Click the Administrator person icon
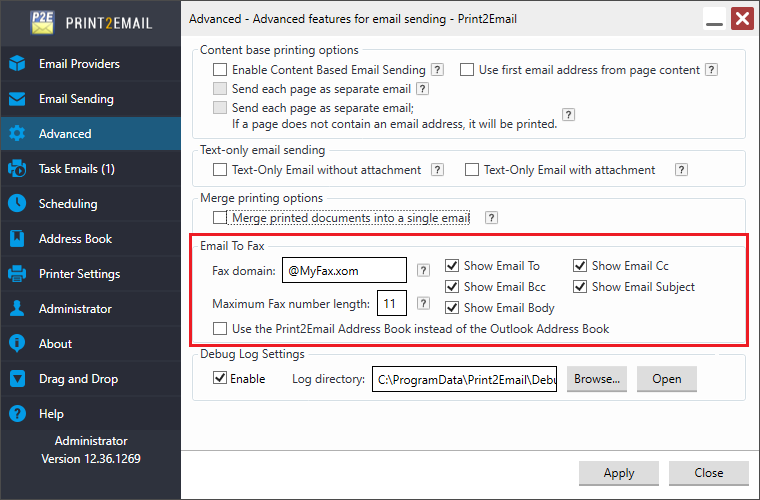Screen dimensions: 760x500 17,309
